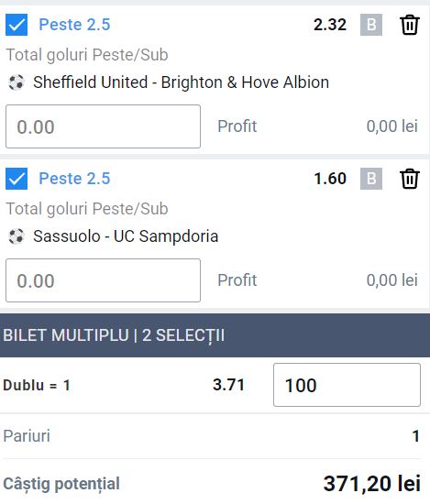This screenshot has width=430, height=504.
Task: Click the 1.60 odds value
Action: [x=330, y=179]
